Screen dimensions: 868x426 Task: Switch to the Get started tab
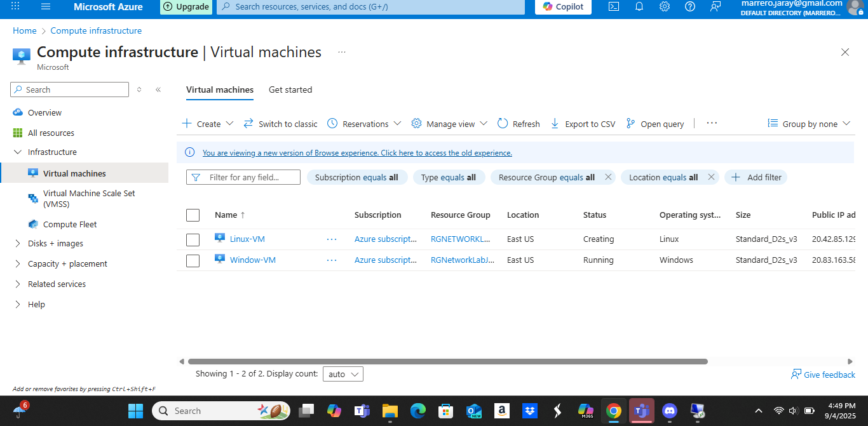pyautogui.click(x=290, y=90)
